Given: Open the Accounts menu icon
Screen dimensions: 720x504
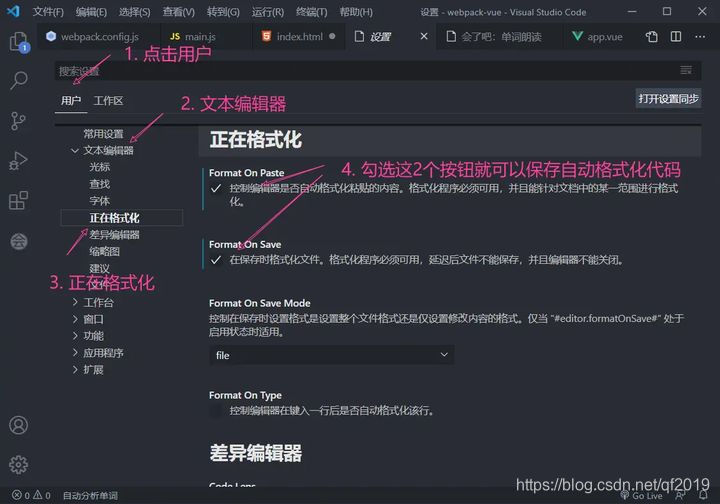Looking at the screenshot, I should [18, 425].
